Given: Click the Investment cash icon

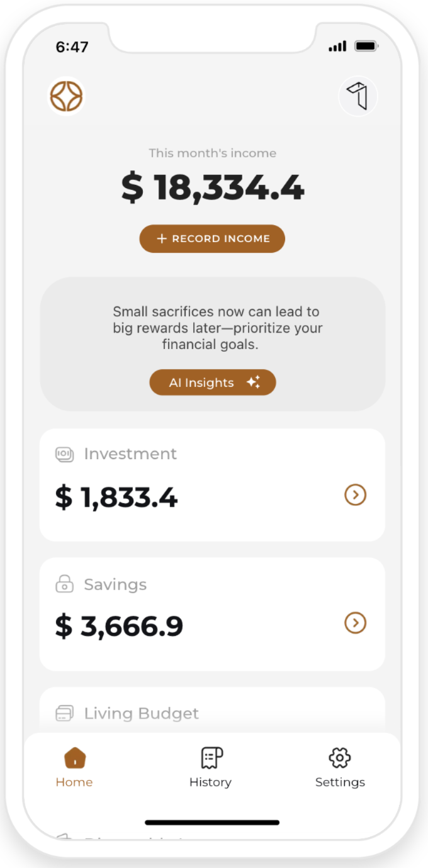Looking at the screenshot, I should click(65, 454).
